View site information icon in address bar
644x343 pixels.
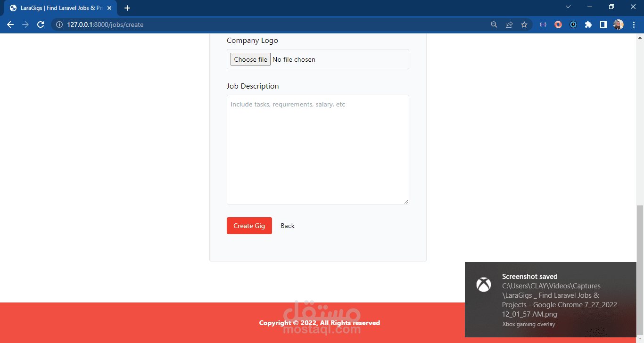(x=59, y=24)
